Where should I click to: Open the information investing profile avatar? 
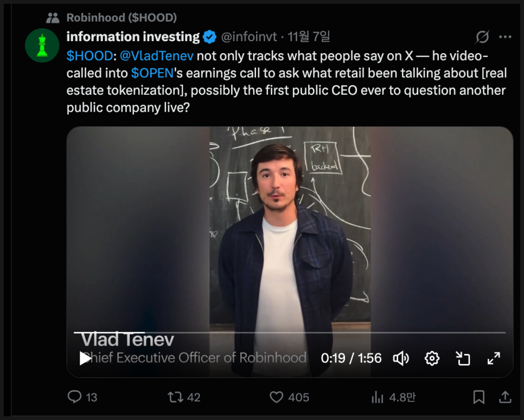pos(42,46)
